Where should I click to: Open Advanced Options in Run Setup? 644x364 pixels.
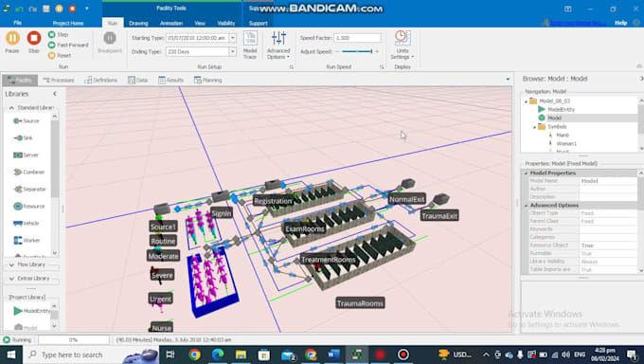[278, 45]
